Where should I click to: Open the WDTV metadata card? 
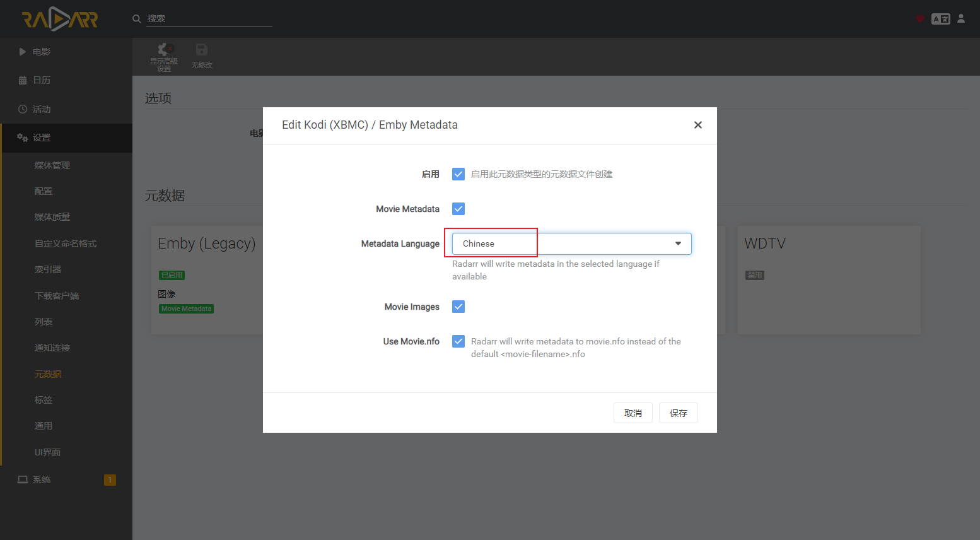coord(829,280)
